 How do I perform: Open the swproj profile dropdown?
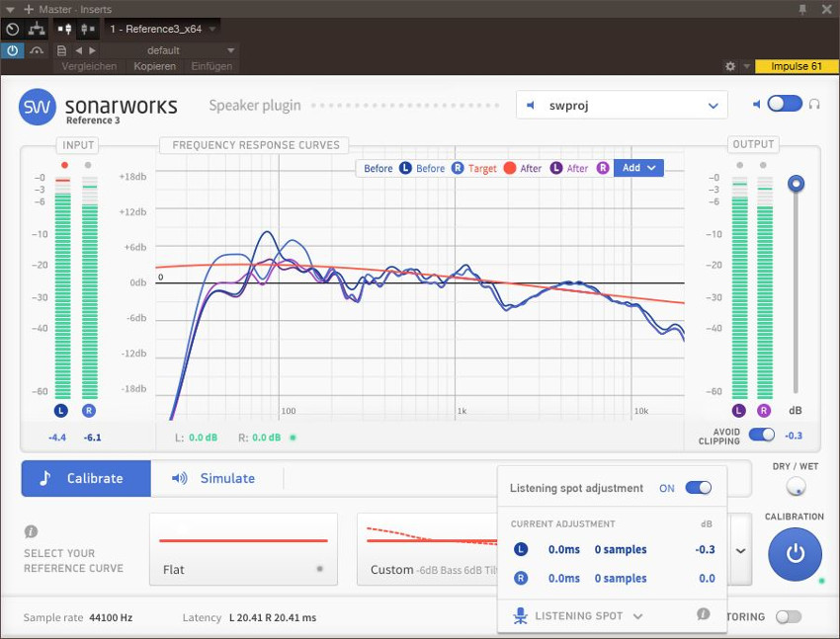622,105
